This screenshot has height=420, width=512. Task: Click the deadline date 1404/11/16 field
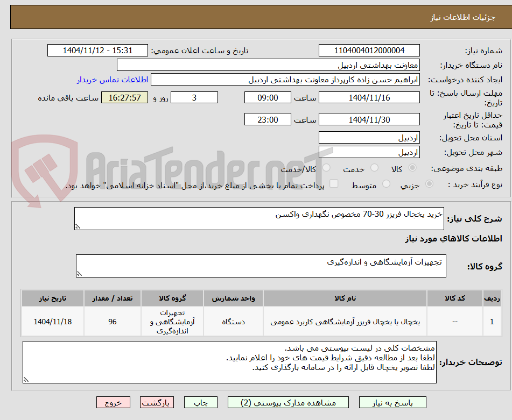pos(369,97)
